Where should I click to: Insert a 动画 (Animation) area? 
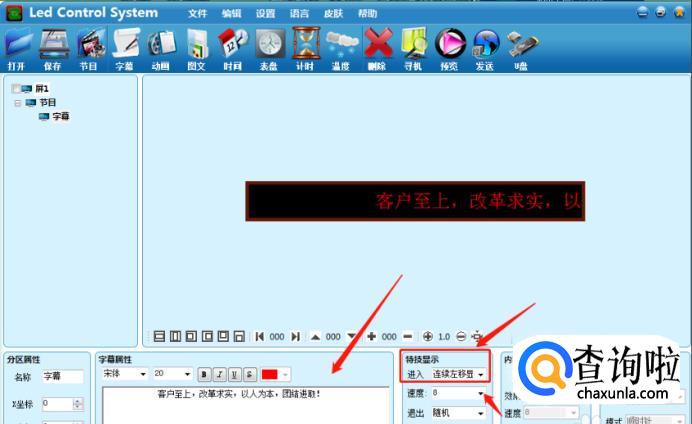[x=162, y=44]
